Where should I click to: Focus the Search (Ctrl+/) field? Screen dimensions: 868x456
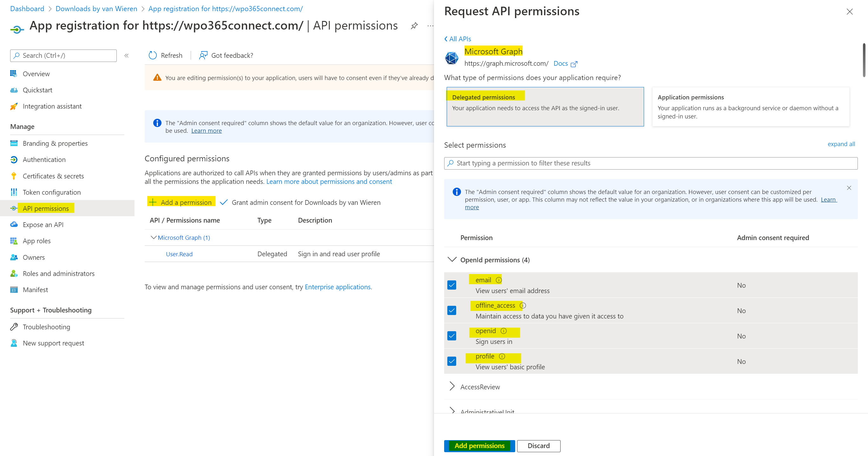[x=63, y=56]
